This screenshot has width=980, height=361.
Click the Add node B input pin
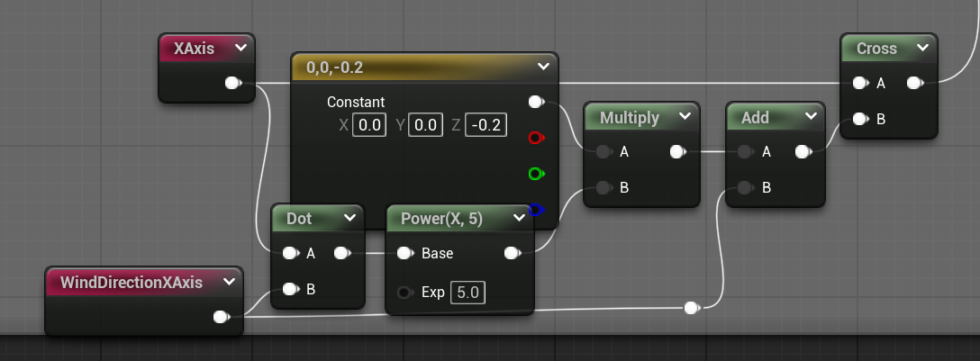pyautogui.click(x=744, y=188)
